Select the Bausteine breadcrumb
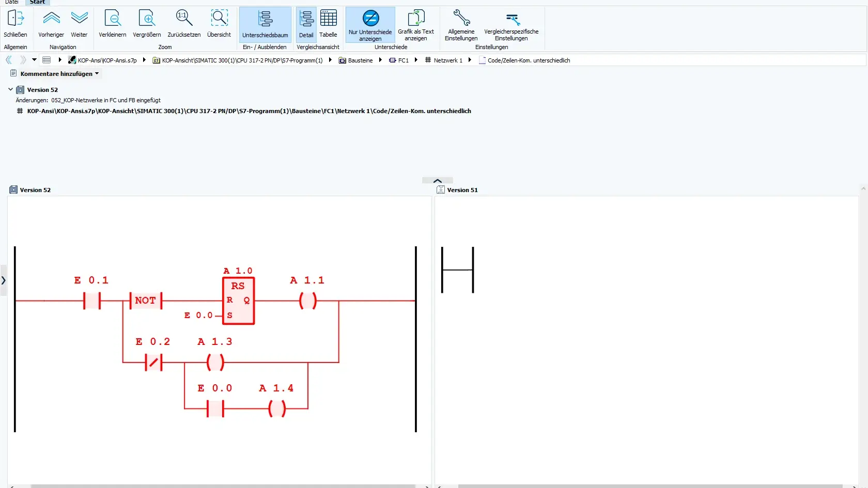868x488 pixels. (355, 60)
